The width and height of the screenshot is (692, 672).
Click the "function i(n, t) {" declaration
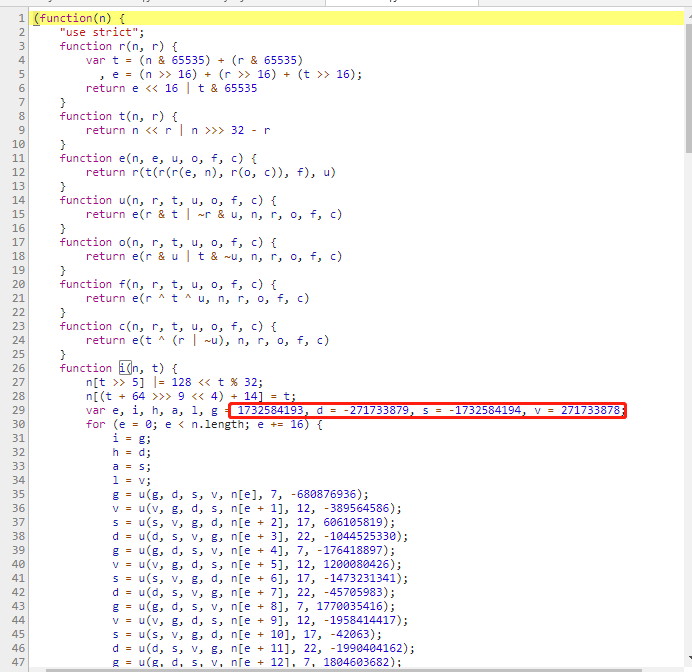click(119, 368)
